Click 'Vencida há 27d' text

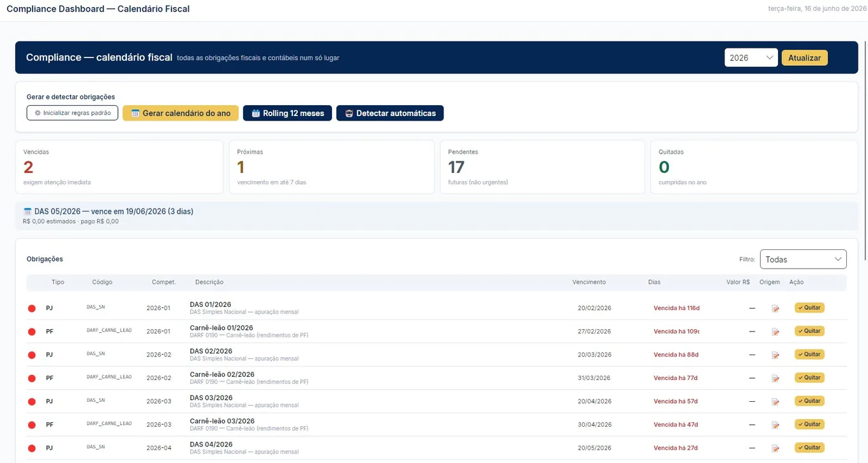click(x=675, y=448)
